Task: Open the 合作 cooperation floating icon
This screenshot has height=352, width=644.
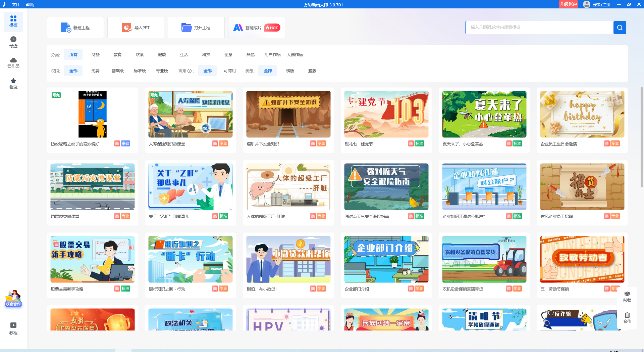Action: [x=627, y=318]
